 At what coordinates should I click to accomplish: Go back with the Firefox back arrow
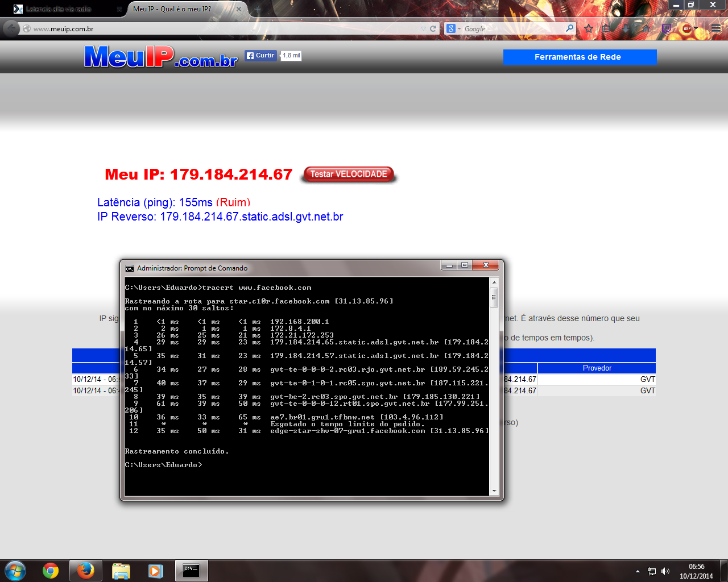pos(11,28)
